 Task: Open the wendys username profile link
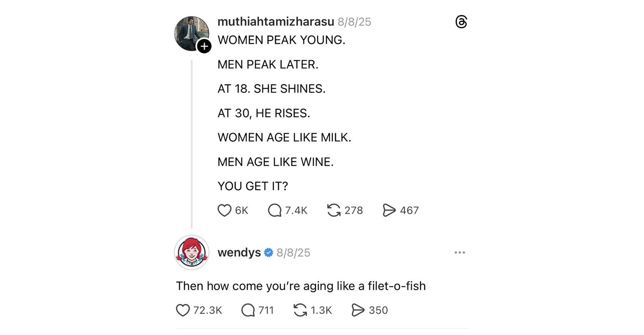(x=239, y=253)
